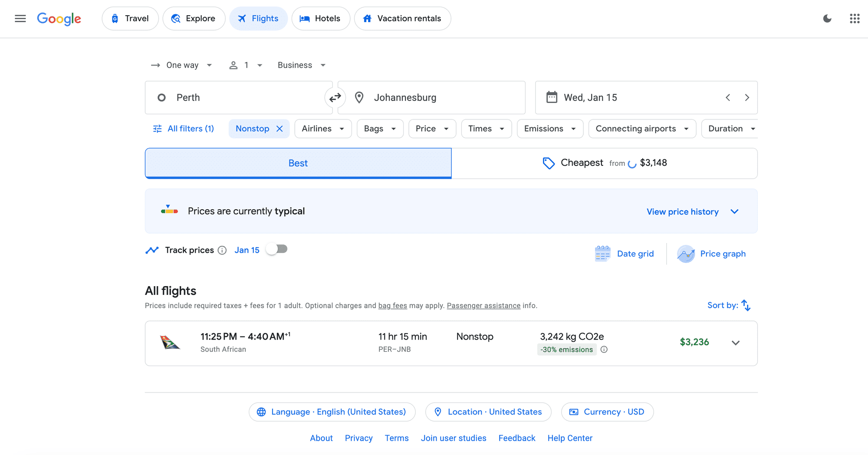The height and width of the screenshot is (455, 868).
Task: Click the Price graph chart icon
Action: (x=686, y=254)
